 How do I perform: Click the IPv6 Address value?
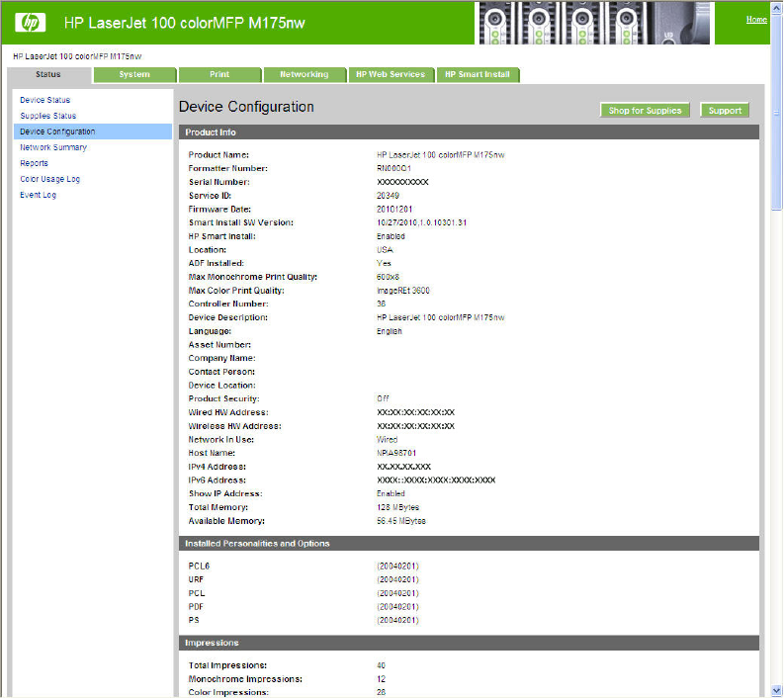pos(436,480)
